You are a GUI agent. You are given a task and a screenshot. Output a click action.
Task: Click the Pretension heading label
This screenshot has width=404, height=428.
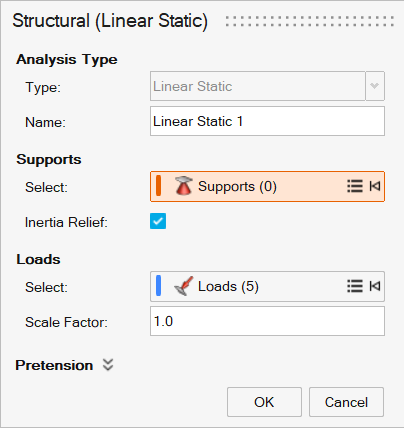point(54,365)
